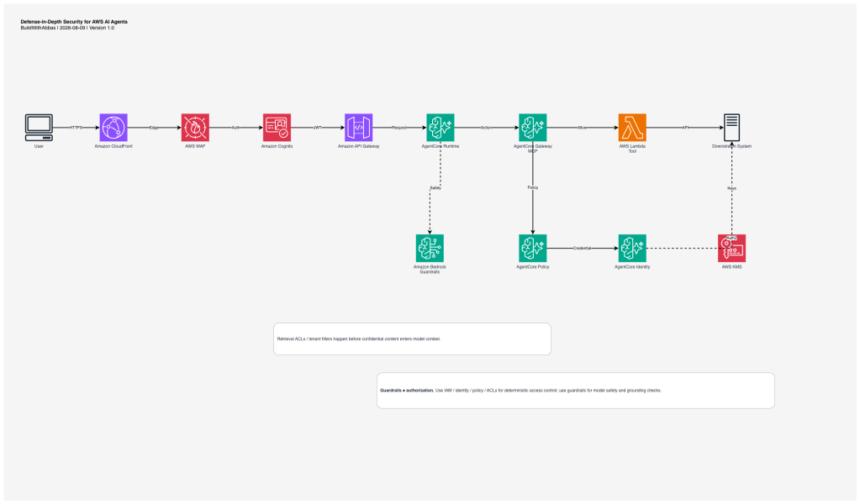Image resolution: width=860 pixels, height=504 pixels.
Task: Select the diagram title 'Defense-in-Depth Security for AWS AI Agents'
Action: click(x=74, y=22)
